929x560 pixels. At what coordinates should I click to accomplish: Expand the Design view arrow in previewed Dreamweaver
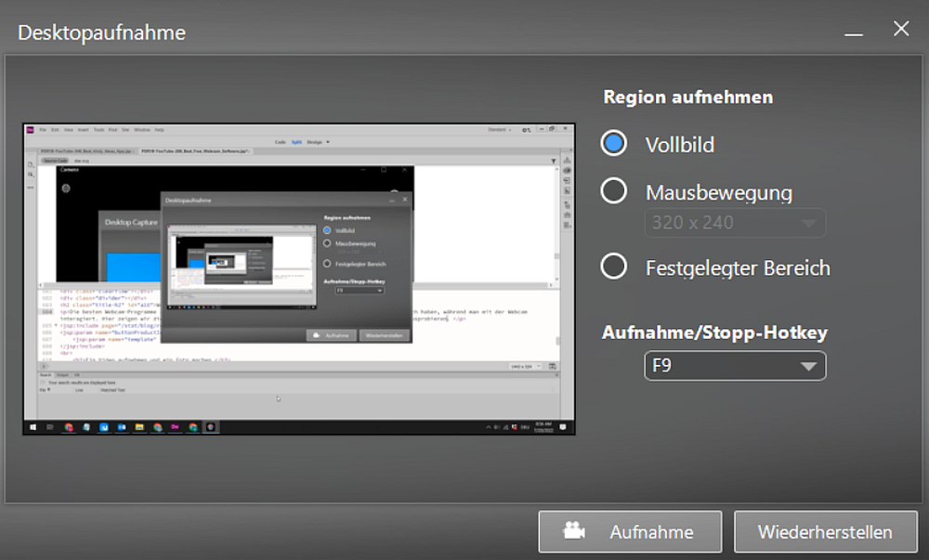tap(328, 142)
